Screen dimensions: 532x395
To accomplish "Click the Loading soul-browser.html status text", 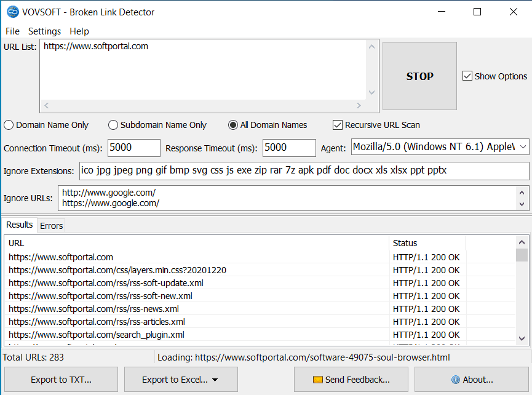I will point(304,357).
